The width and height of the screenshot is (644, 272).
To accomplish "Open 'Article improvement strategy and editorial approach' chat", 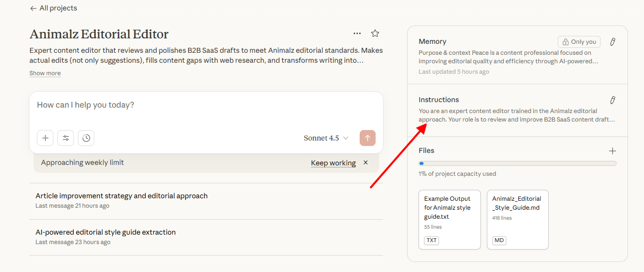I will click(x=206, y=201).
